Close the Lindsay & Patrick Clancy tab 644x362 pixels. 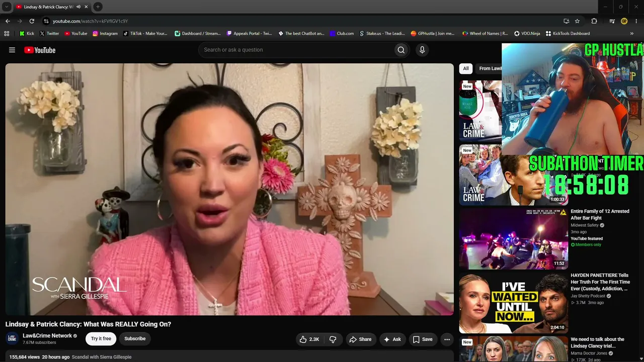86,7
